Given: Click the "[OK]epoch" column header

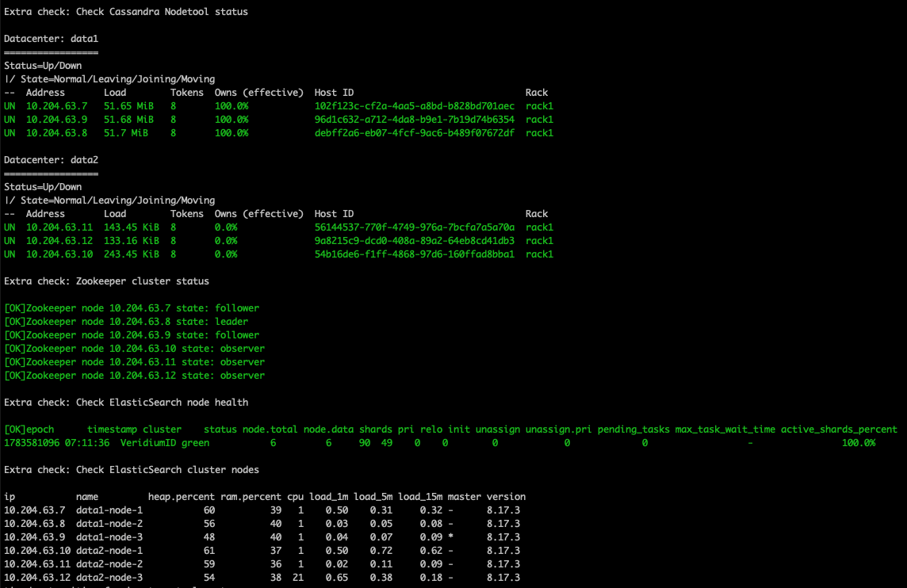Looking at the screenshot, I should [x=29, y=430].
